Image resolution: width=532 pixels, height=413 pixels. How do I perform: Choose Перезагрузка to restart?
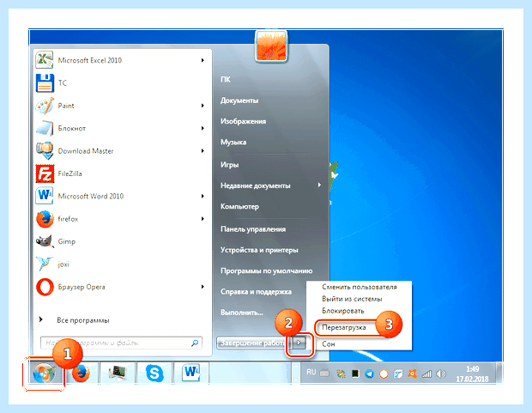(x=344, y=328)
